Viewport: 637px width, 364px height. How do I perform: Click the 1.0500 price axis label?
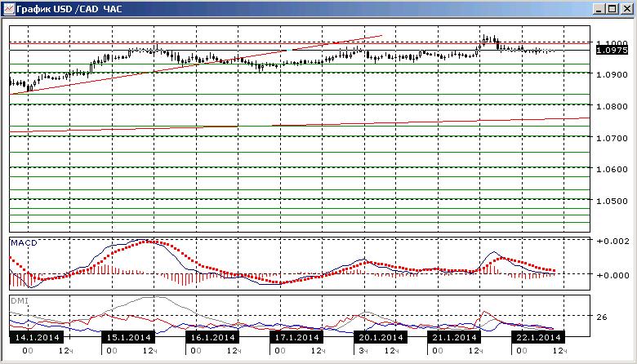click(612, 201)
